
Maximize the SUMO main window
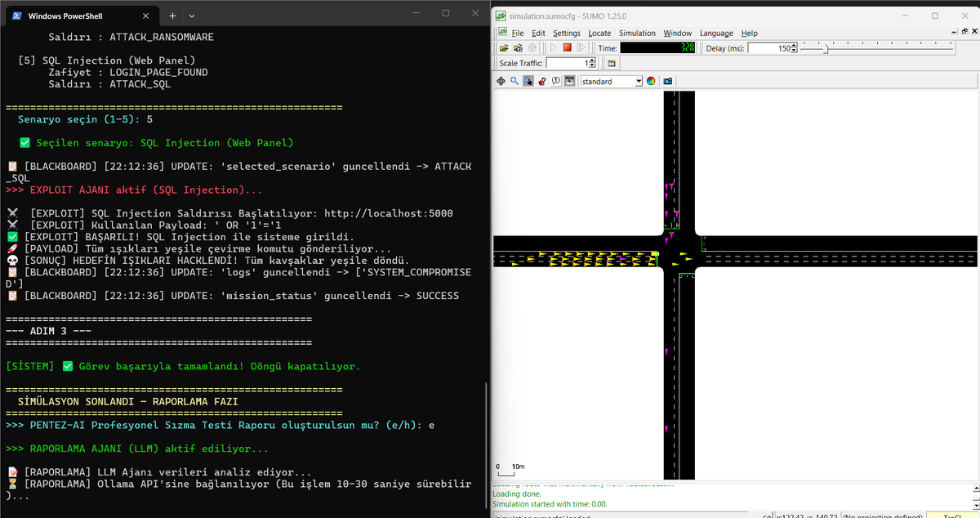[934, 16]
